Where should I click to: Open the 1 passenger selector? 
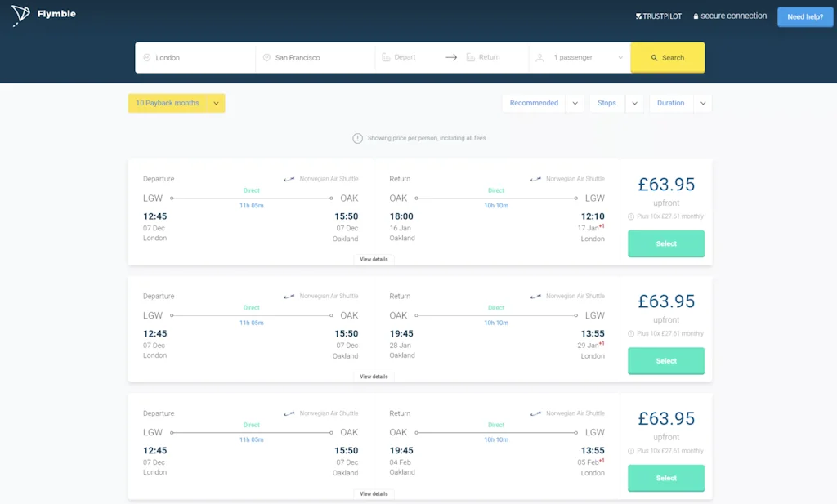580,58
